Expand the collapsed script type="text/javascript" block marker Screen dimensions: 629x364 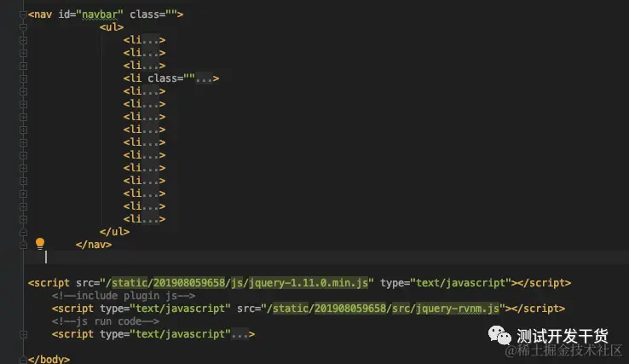click(x=23, y=334)
